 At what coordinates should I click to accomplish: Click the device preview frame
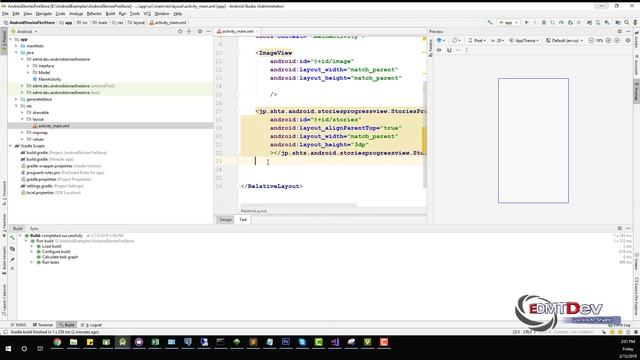pyautogui.click(x=533, y=140)
